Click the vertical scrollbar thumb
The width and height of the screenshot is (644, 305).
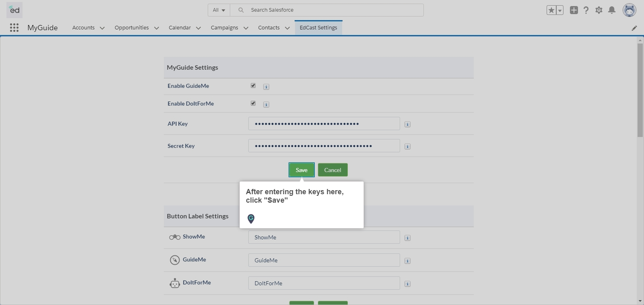[640, 90]
